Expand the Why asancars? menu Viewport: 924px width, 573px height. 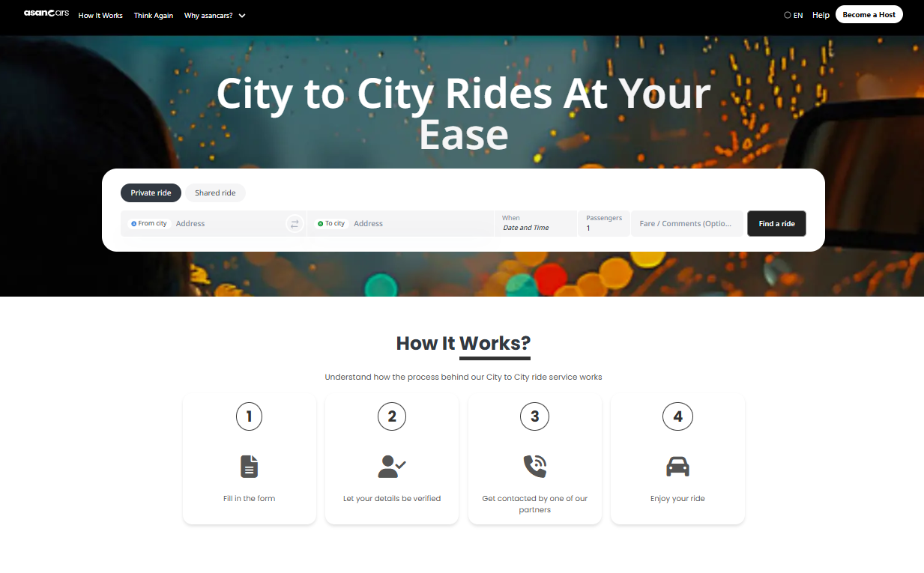click(214, 15)
